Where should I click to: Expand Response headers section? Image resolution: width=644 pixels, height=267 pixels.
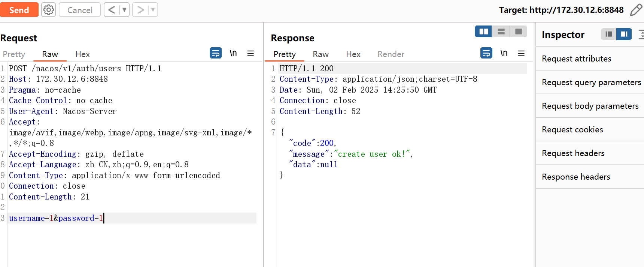pos(590,177)
